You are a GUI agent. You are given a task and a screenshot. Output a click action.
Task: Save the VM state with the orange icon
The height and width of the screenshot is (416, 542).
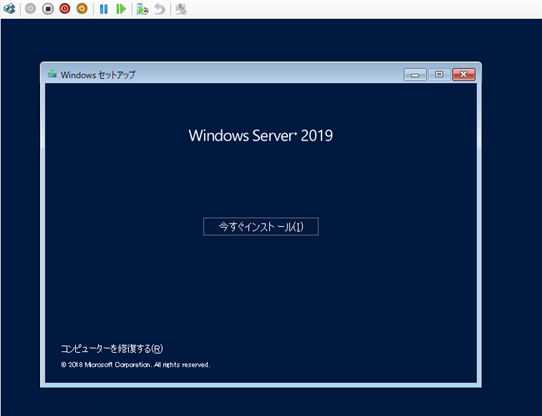click(82, 9)
